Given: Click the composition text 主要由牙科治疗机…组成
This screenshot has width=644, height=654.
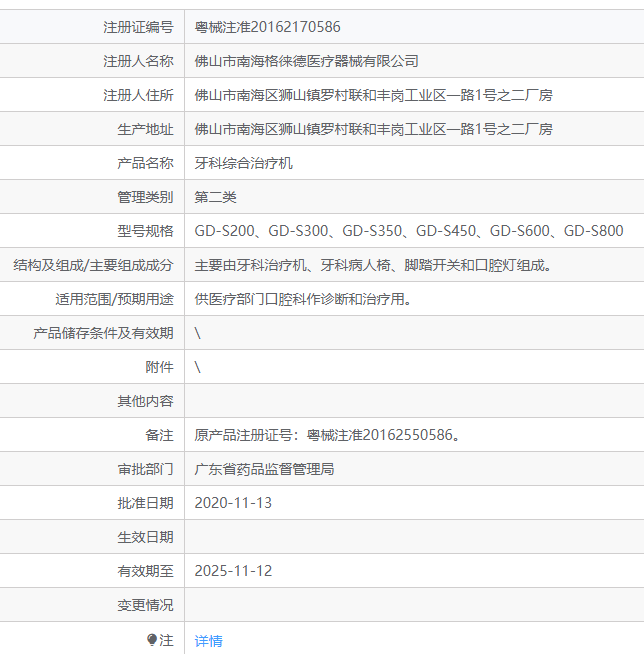Looking at the screenshot, I should (374, 265).
